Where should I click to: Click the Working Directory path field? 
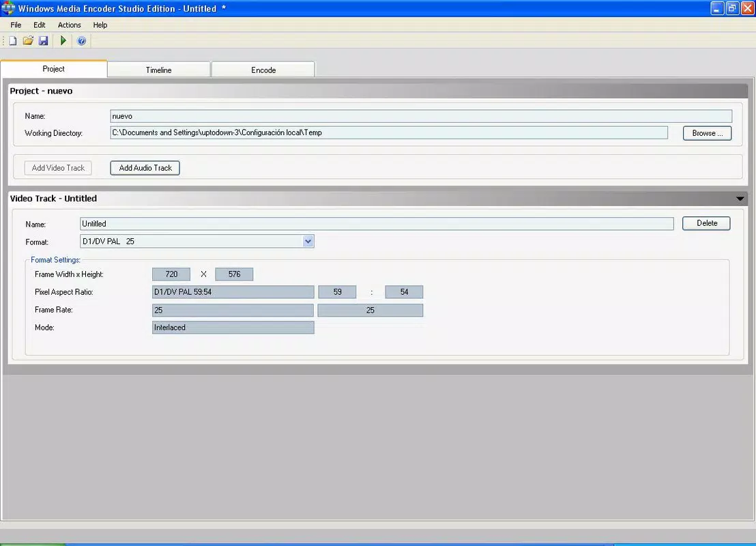389,132
